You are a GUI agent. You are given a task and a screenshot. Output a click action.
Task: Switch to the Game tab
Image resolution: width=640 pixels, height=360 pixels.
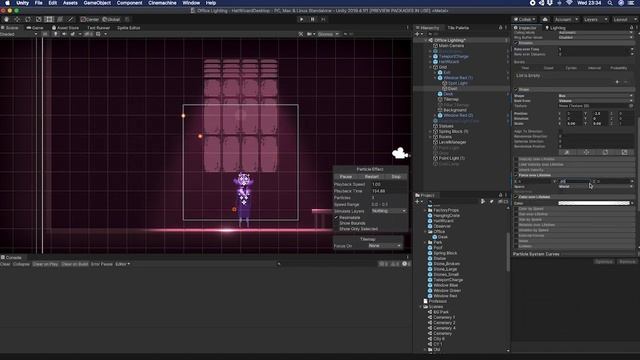[x=35, y=28]
